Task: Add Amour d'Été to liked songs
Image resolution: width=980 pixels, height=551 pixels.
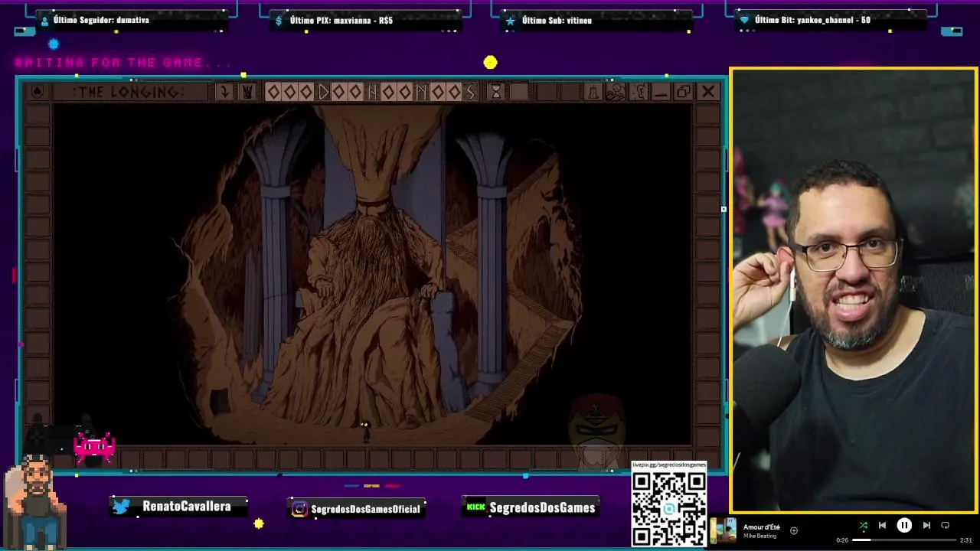Action: [794, 530]
